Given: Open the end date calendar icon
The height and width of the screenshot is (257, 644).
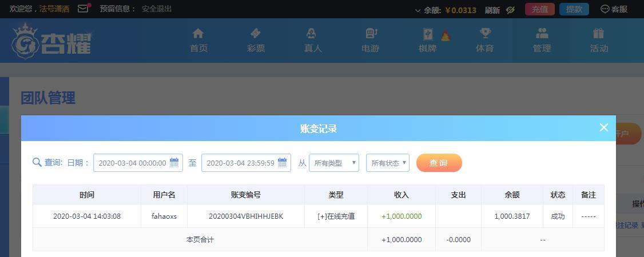Looking at the screenshot, I should [x=282, y=162].
